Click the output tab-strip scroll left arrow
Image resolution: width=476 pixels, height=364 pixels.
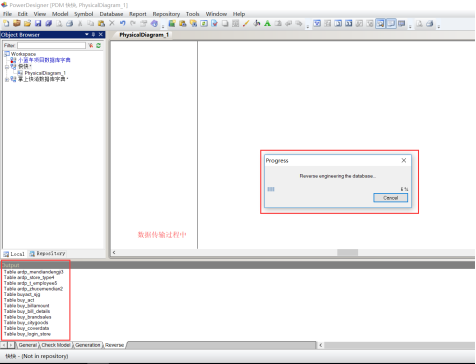[4, 345]
